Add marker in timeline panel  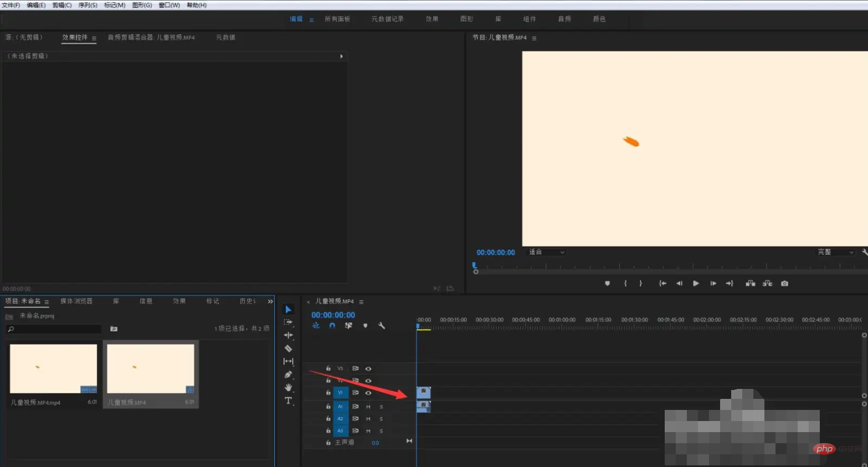365,326
